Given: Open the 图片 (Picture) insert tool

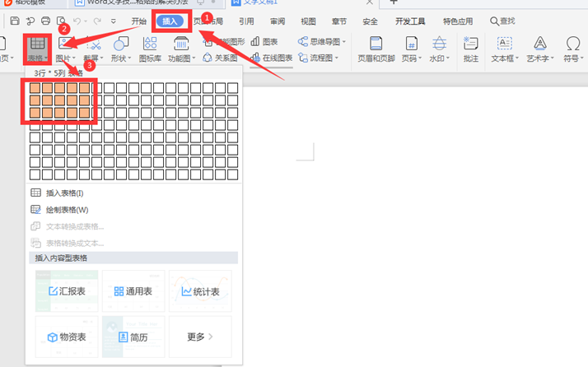Looking at the screenshot, I should [x=66, y=49].
